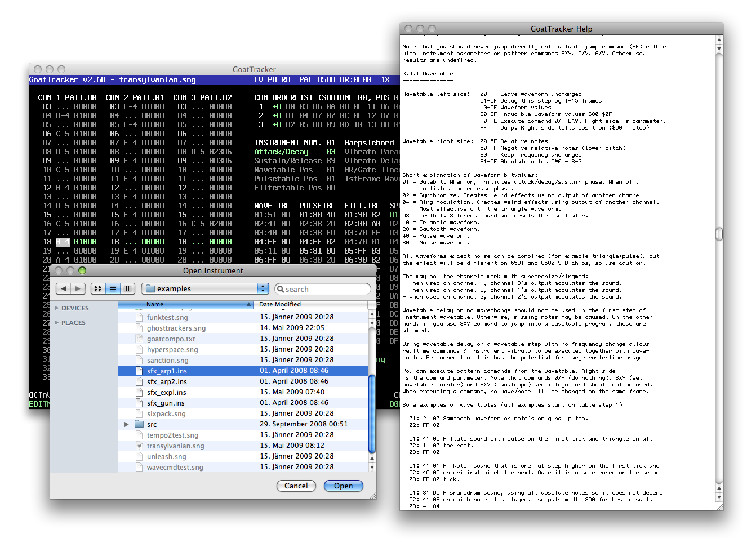This screenshot has height=547, width=756.
Task: Sort files by the Date Modified header
Action: [311, 304]
